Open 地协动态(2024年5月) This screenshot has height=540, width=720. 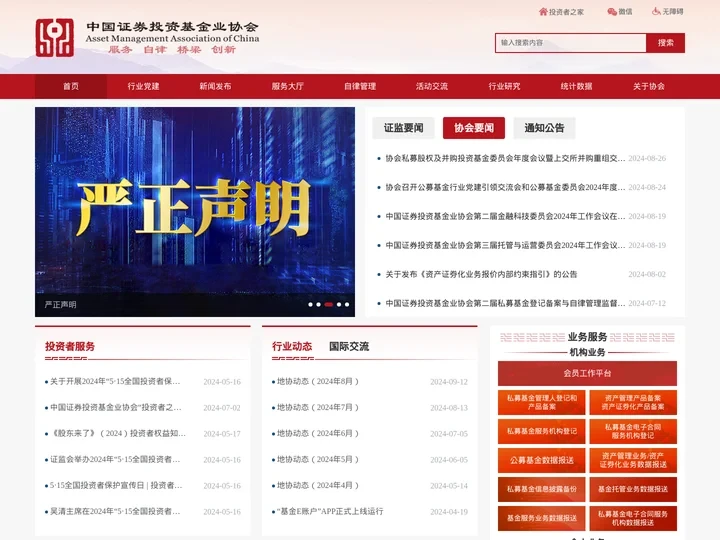tap(318, 459)
